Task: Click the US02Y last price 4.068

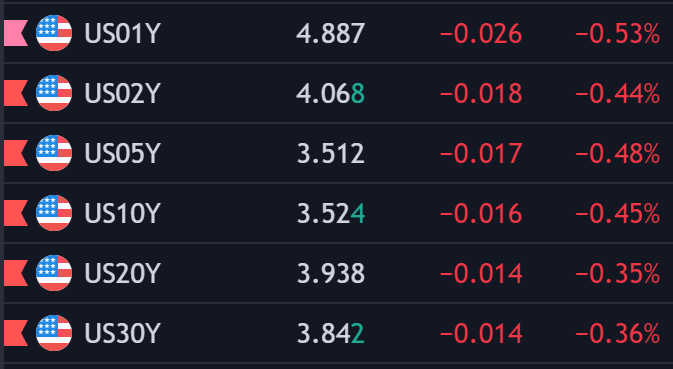Action: (330, 94)
